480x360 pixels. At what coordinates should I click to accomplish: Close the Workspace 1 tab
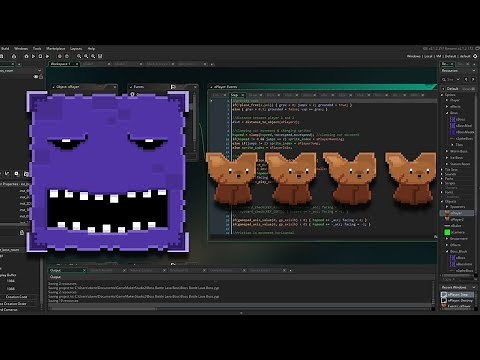pos(76,64)
